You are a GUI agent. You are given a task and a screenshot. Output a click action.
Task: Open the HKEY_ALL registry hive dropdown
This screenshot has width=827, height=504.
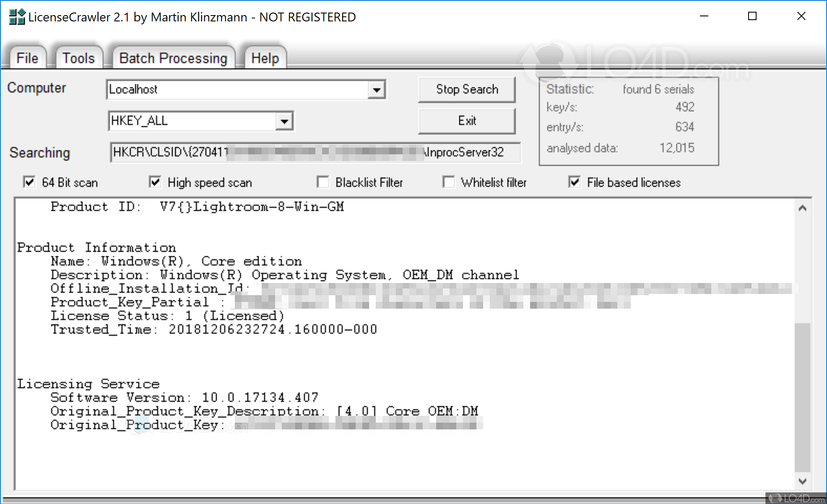pos(284,121)
